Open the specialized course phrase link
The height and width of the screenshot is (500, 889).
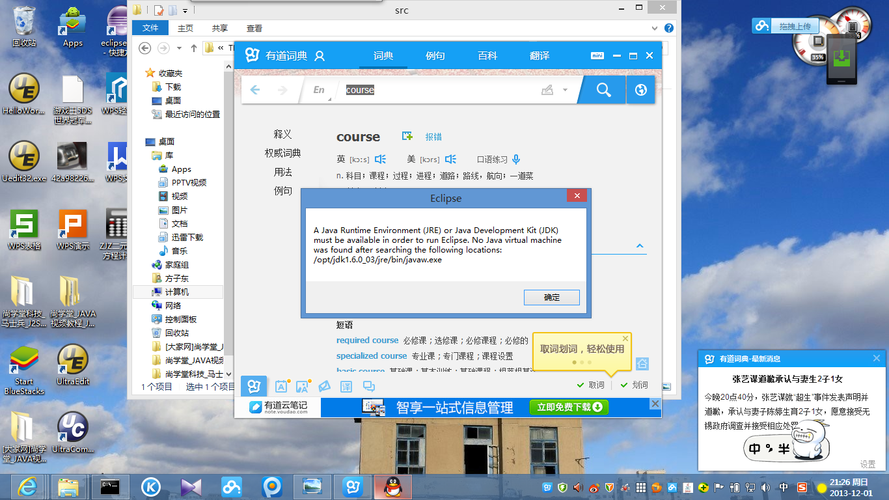(371, 355)
